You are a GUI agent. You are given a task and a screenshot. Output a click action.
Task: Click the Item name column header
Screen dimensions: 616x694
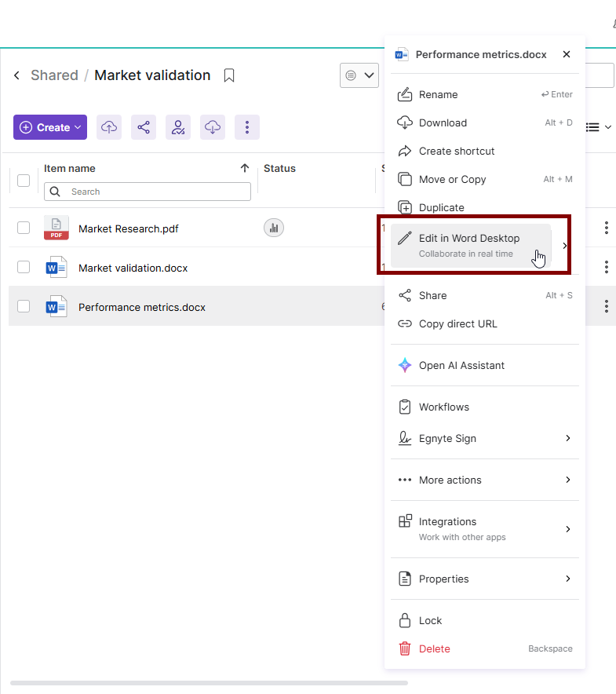coord(70,169)
